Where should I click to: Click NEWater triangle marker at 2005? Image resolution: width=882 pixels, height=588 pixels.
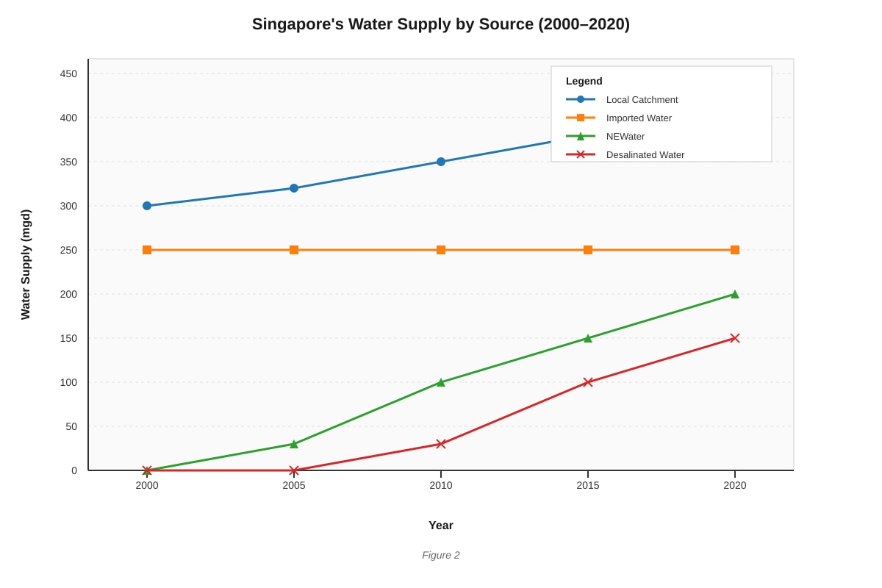(x=294, y=444)
